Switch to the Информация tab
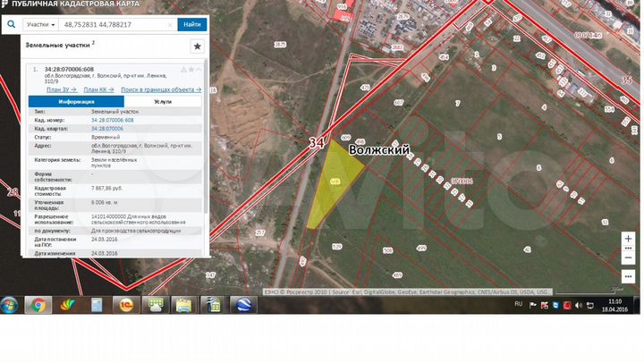 [x=76, y=102]
